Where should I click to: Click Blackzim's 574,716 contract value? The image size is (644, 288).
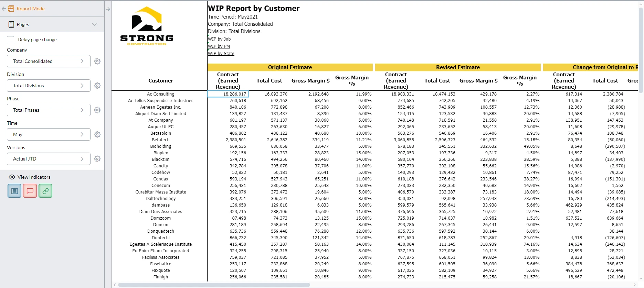point(238,159)
